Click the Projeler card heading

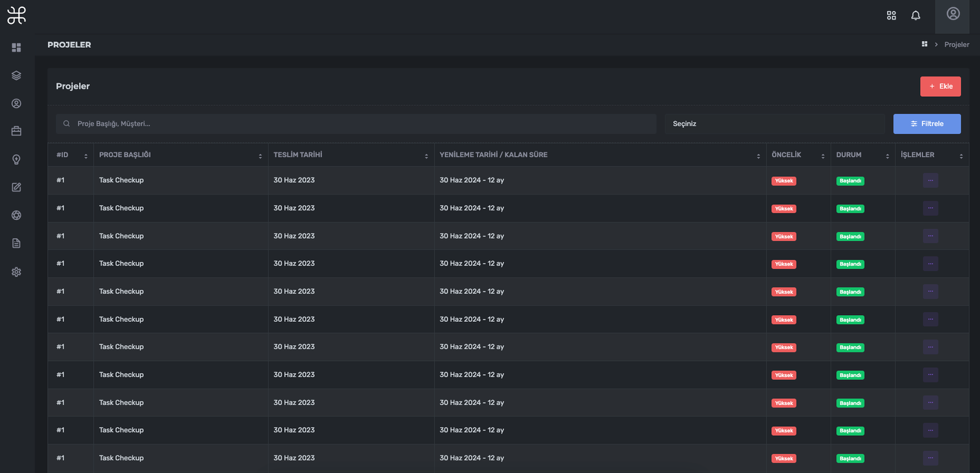pyautogui.click(x=73, y=86)
